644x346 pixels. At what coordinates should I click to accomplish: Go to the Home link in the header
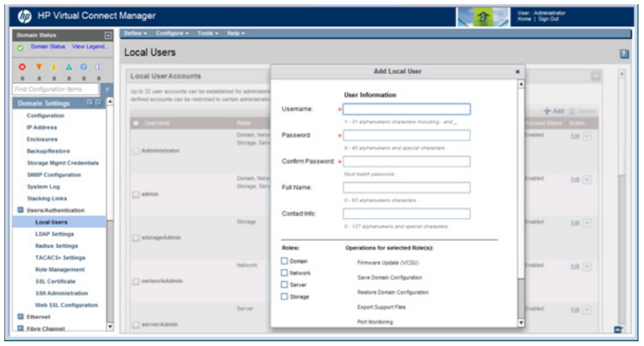[524, 19]
